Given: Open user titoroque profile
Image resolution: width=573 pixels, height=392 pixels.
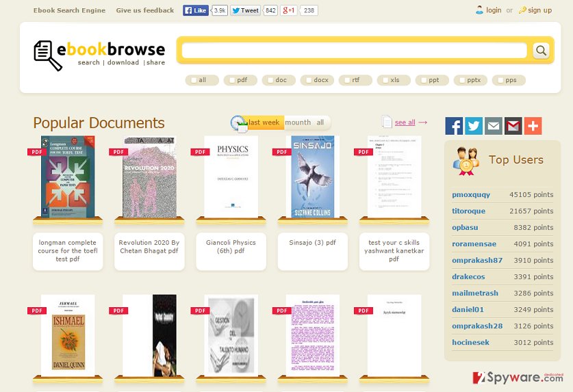Looking at the screenshot, I should (x=468, y=211).
